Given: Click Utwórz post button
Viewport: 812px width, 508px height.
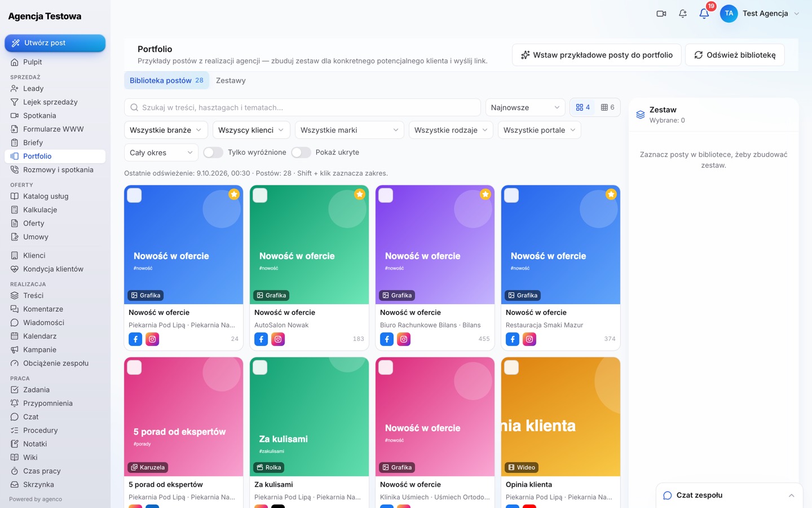Looking at the screenshot, I should 55,43.
